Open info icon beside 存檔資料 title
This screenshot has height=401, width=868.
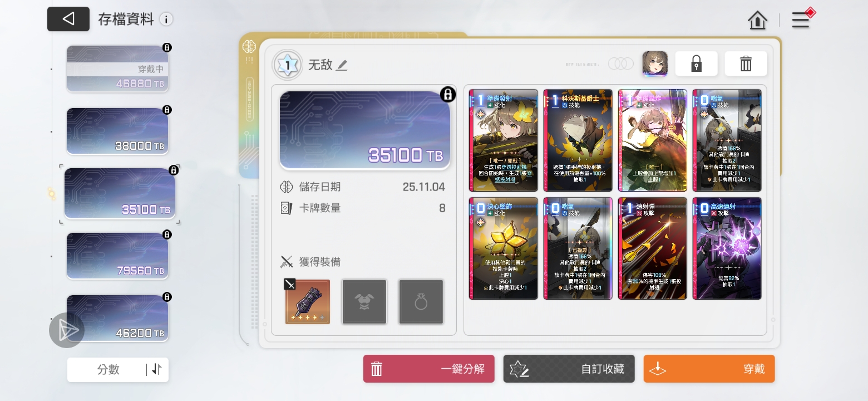tap(166, 19)
